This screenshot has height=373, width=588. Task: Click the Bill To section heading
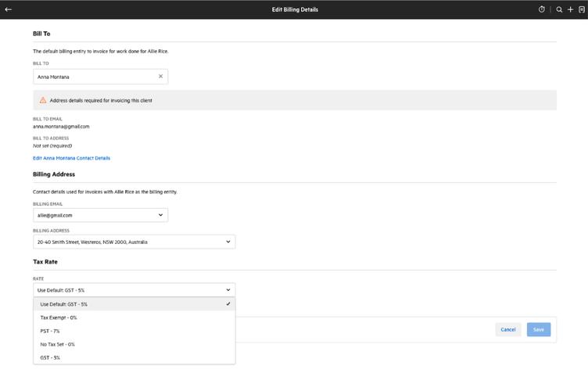(41, 34)
